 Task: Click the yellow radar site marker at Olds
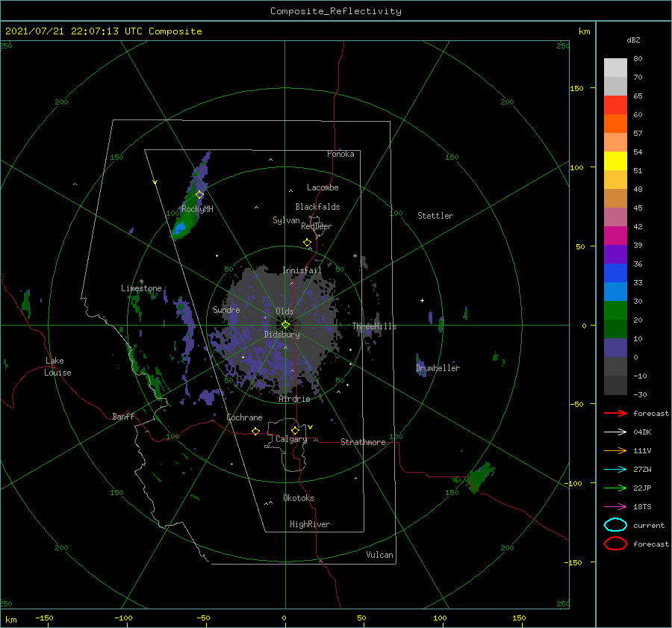[x=285, y=325]
